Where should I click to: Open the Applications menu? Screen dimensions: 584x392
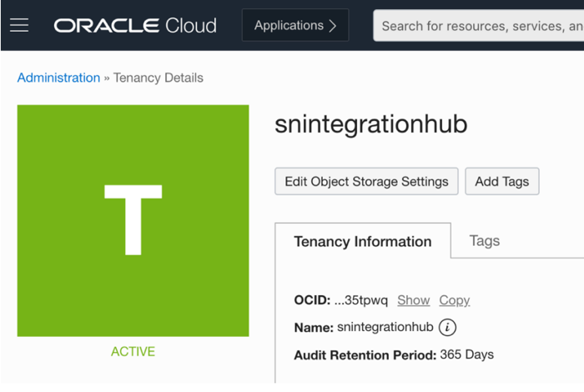tap(295, 25)
